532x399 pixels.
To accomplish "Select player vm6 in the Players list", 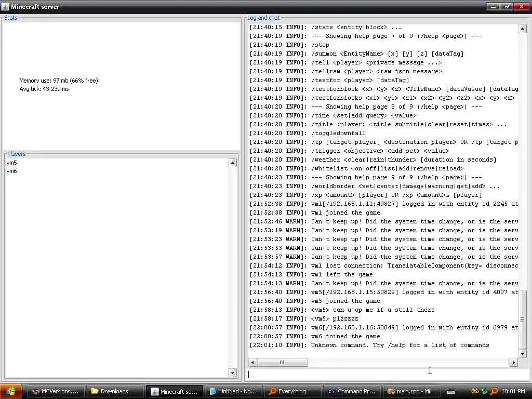I will pyautogui.click(x=11, y=171).
